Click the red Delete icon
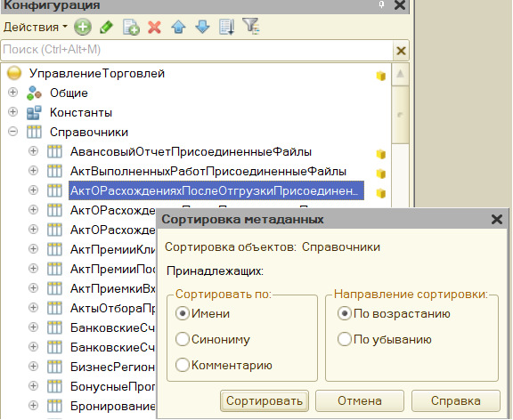The image size is (513, 420). click(x=154, y=27)
